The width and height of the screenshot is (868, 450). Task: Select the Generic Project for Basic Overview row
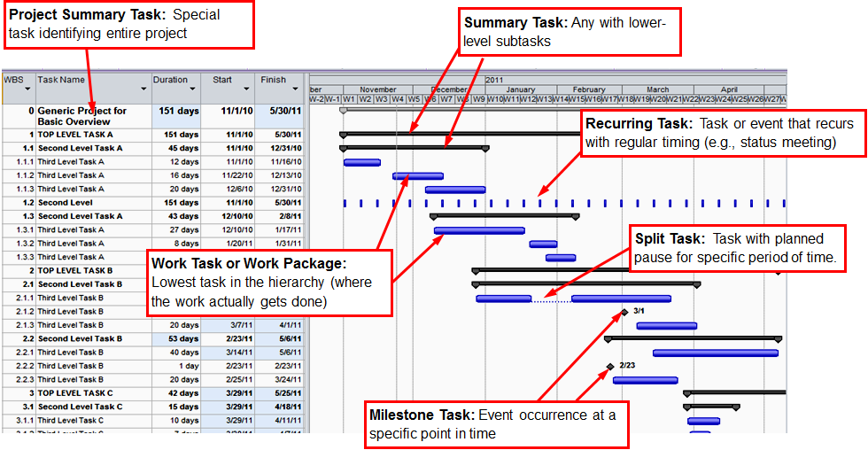pos(82,116)
